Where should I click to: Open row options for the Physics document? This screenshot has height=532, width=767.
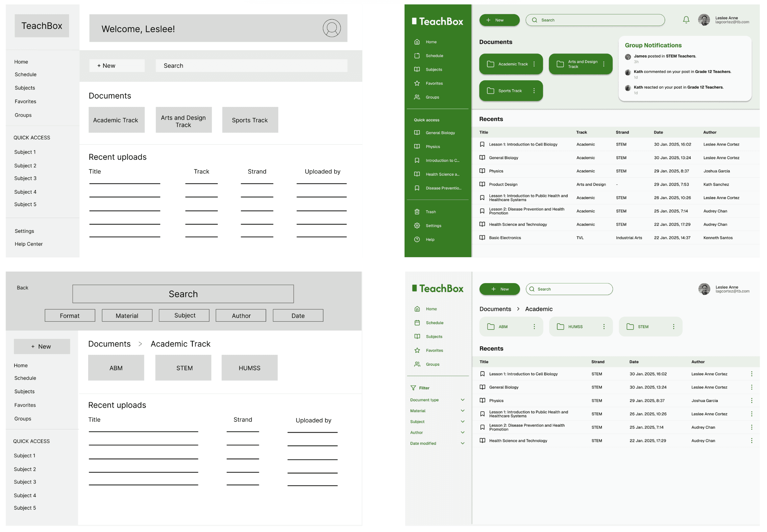751,401
